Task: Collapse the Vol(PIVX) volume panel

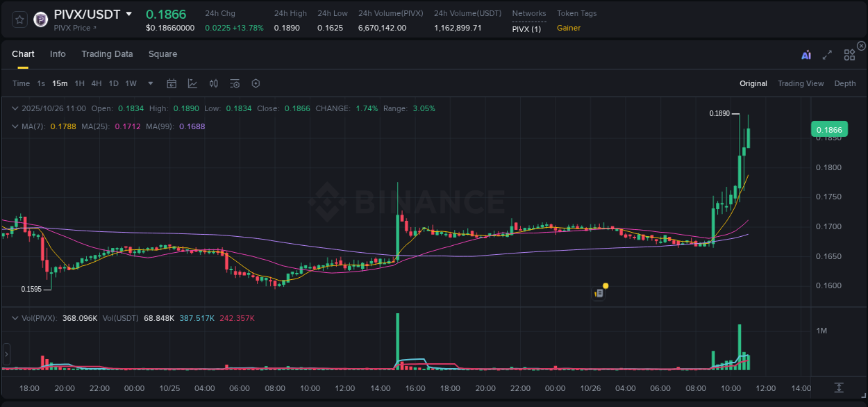Action: pos(15,319)
